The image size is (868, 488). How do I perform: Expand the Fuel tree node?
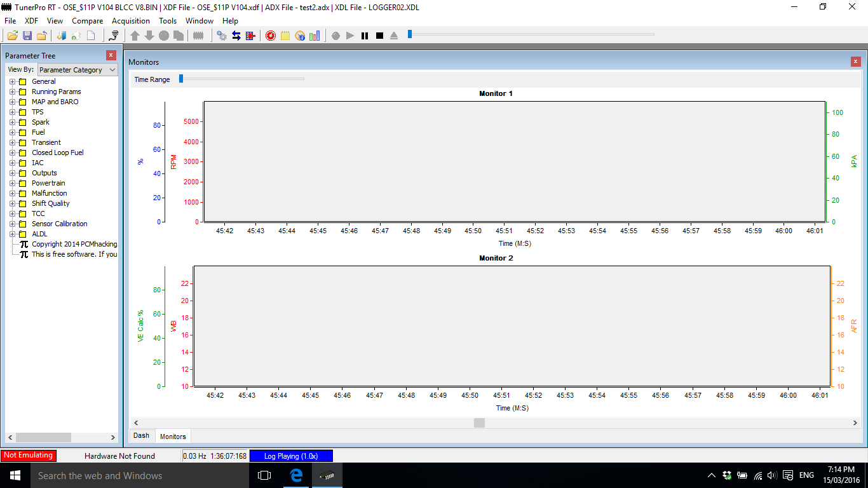coord(12,132)
